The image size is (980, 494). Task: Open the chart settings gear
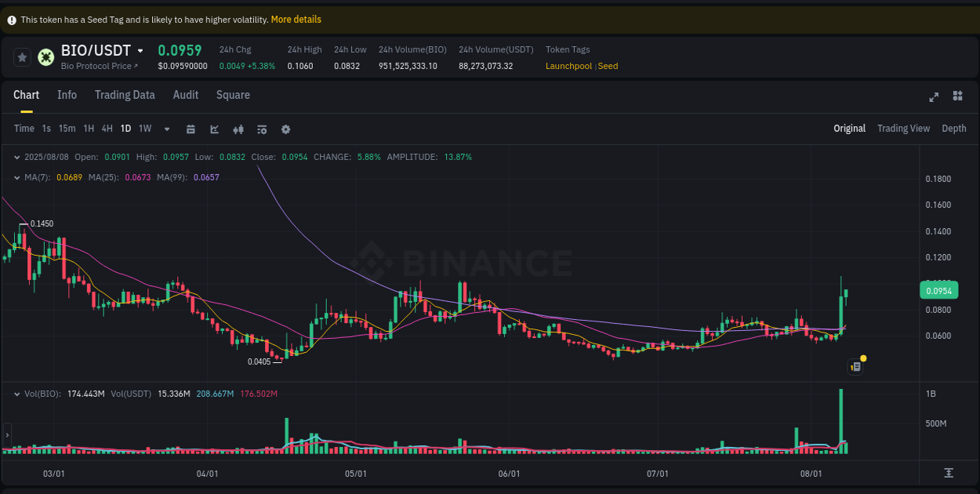tap(285, 129)
